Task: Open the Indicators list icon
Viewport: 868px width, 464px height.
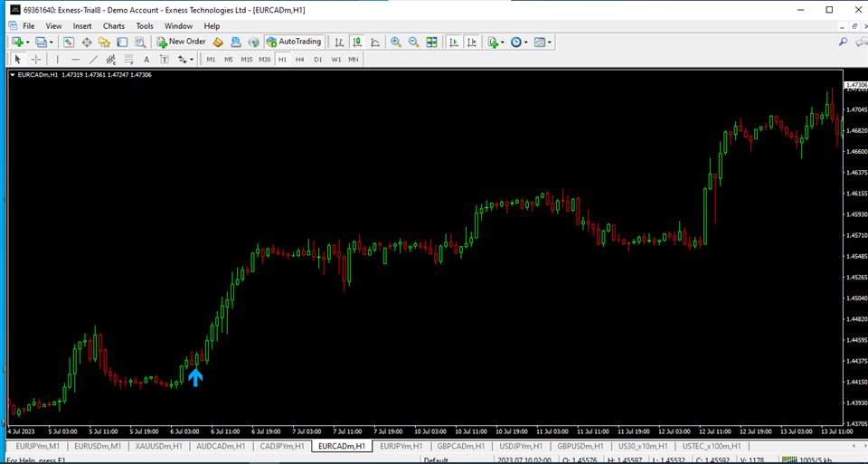Action: point(492,43)
